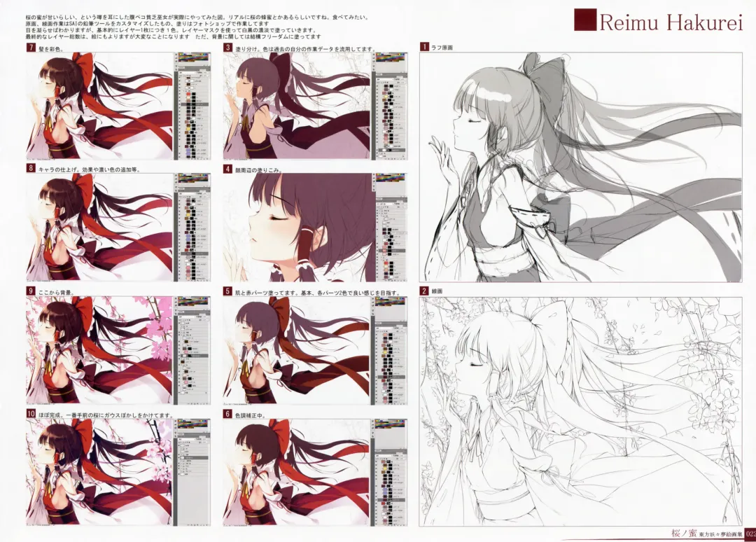
Task: Click the Reimu Hakurei title text
Action: point(669,22)
